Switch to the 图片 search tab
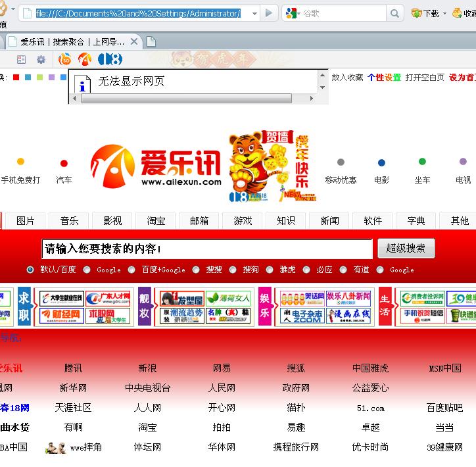476x467 pixels. [x=26, y=221]
